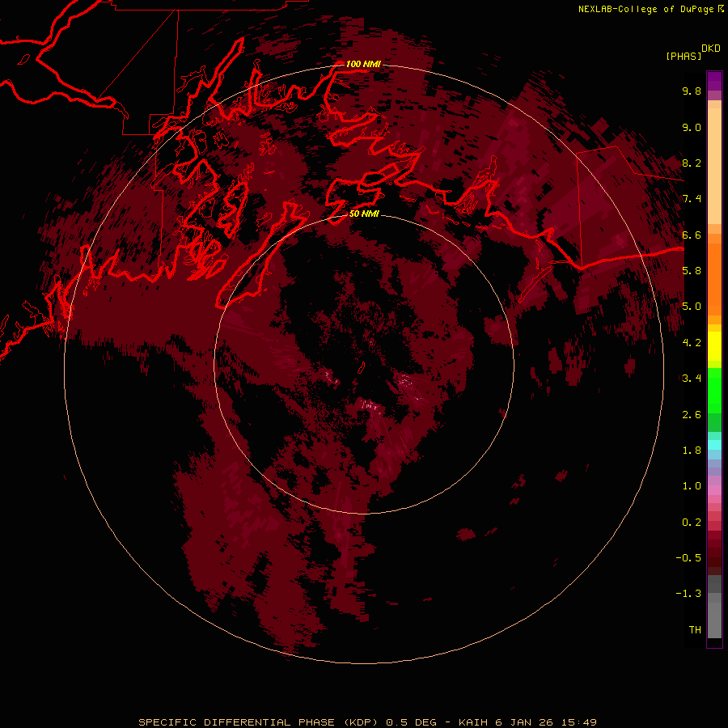Click the peach swatch of the color bar
The width and height of the screenshot is (728, 728).
[x=714, y=166]
